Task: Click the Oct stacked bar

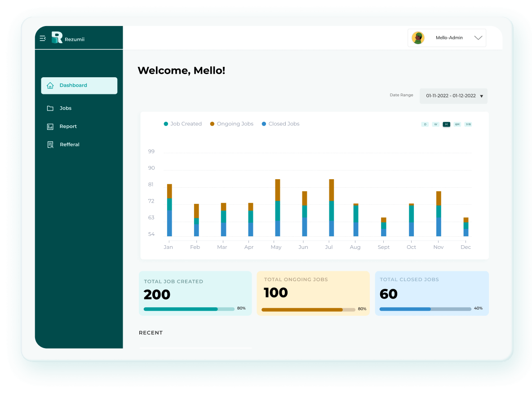Action: 411,220
